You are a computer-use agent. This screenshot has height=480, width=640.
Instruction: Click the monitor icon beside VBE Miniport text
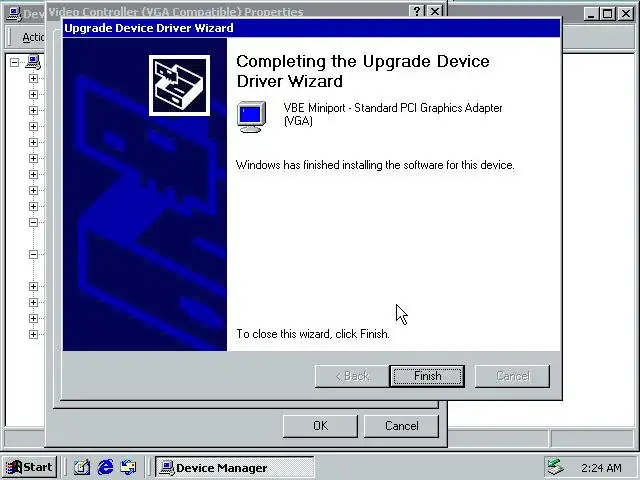point(251,117)
